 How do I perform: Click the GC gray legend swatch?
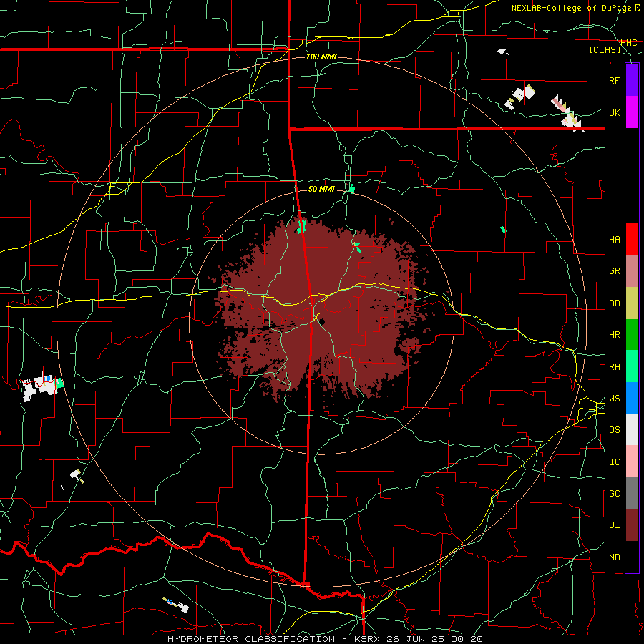[632, 493]
